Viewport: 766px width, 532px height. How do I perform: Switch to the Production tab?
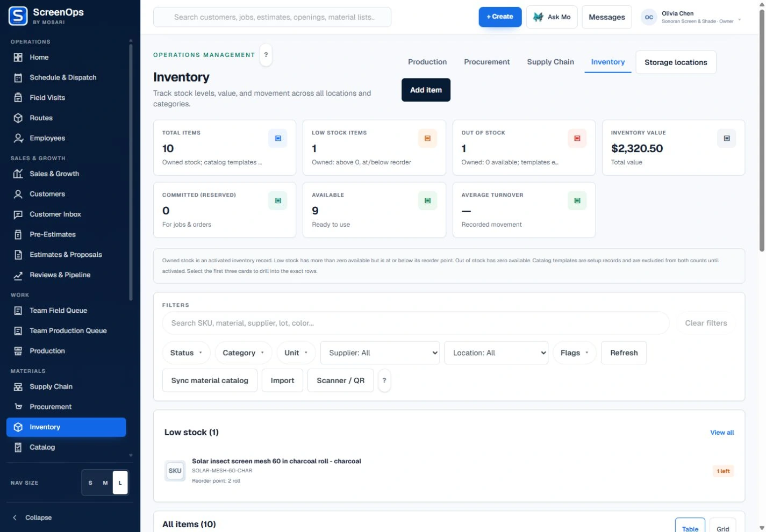pyautogui.click(x=427, y=62)
